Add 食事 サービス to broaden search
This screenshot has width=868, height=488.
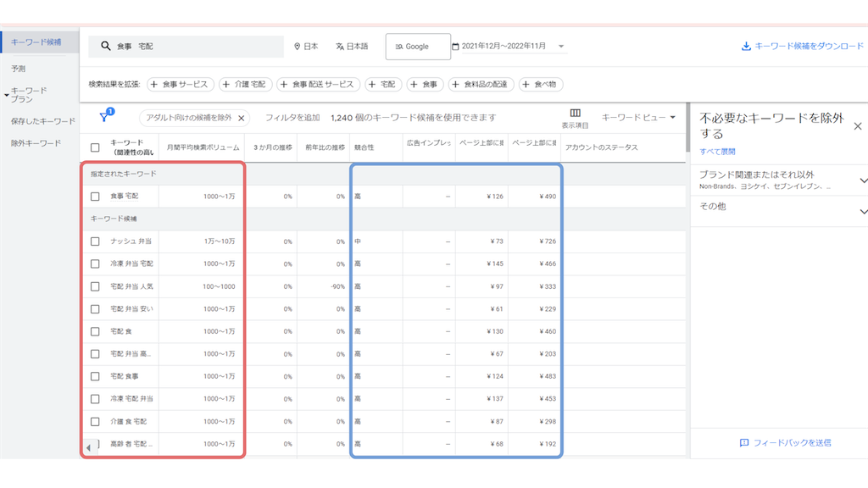click(x=180, y=84)
